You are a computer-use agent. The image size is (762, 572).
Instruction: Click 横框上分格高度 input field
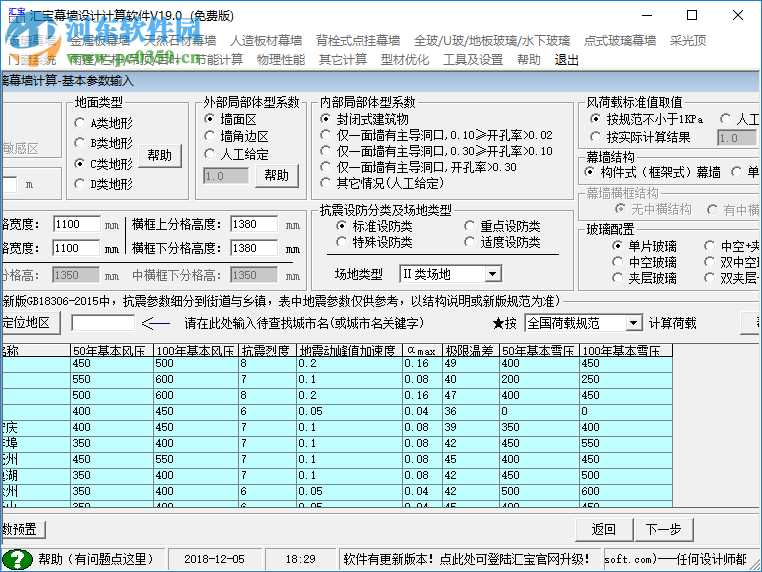[x=254, y=224]
